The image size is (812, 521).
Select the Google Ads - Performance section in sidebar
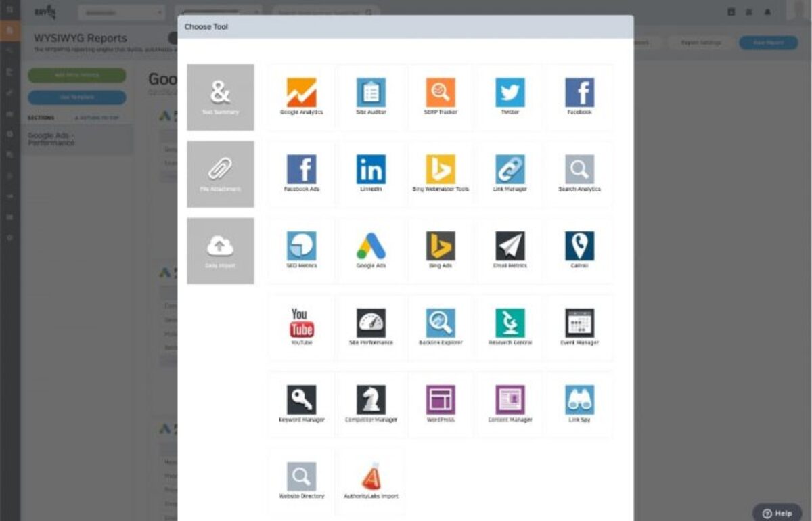[76, 139]
